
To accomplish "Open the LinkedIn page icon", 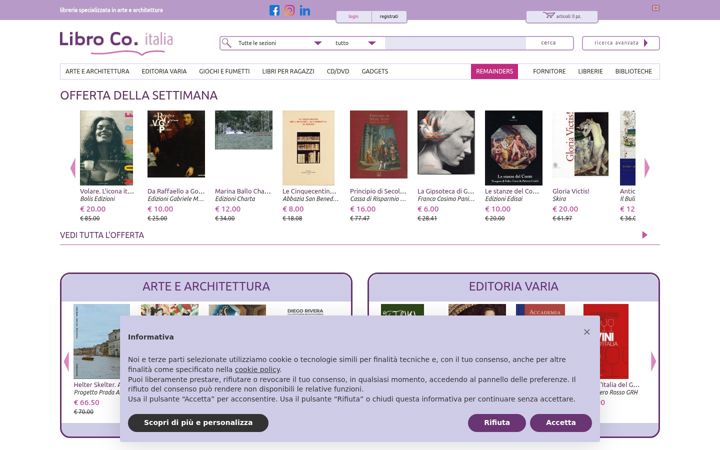I will 305,11.
